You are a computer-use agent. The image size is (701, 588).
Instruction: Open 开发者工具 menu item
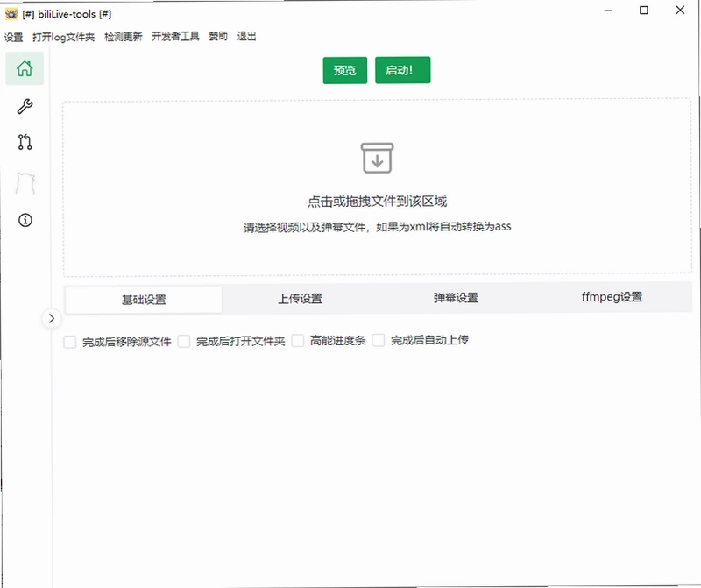tap(175, 36)
